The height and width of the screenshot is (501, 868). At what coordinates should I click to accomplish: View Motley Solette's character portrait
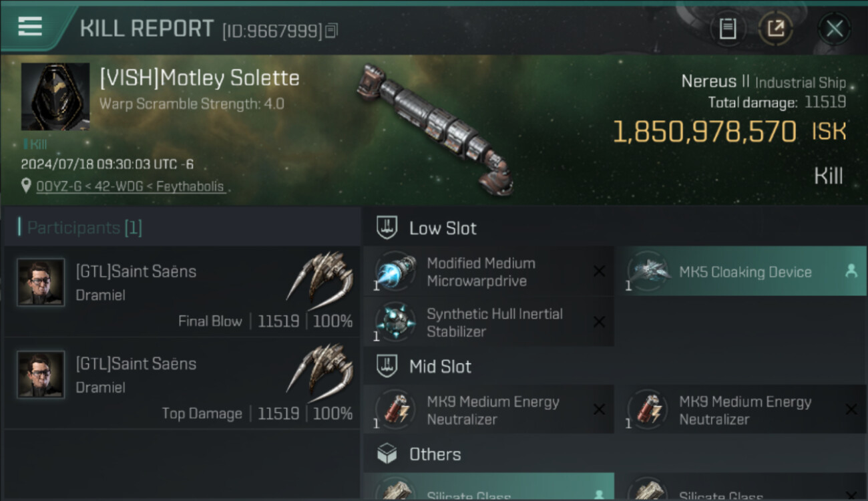click(x=55, y=97)
